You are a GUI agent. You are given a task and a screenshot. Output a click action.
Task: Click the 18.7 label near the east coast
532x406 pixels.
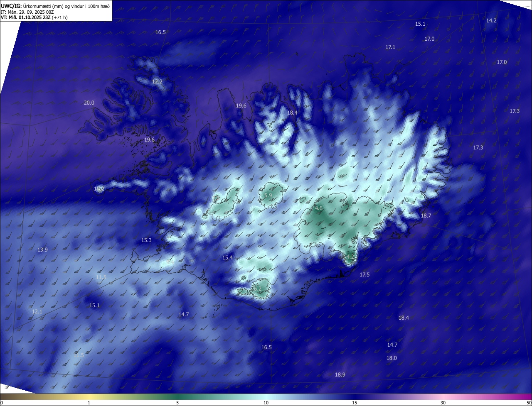pyautogui.click(x=426, y=216)
